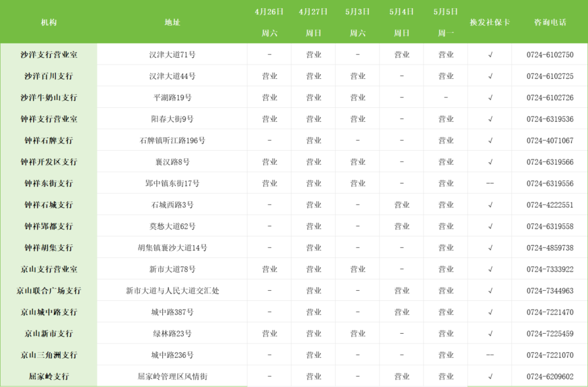The width and height of the screenshot is (588, 387).
Task: Click address 阳春大街9号
Action: click(172, 119)
